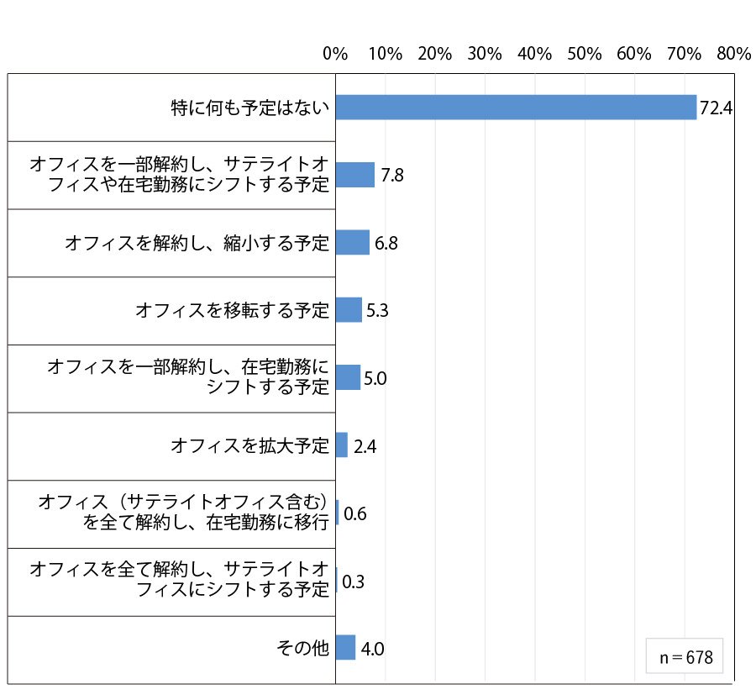This screenshot has width=756, height=700.
Task: Click the その他 bar valued 4.0
Action: click(x=345, y=647)
